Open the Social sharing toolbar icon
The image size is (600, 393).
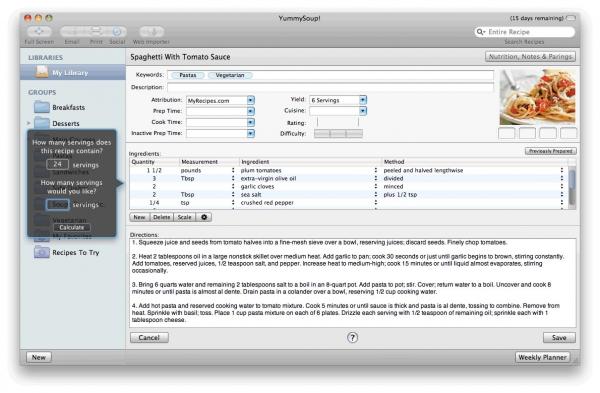pos(117,31)
